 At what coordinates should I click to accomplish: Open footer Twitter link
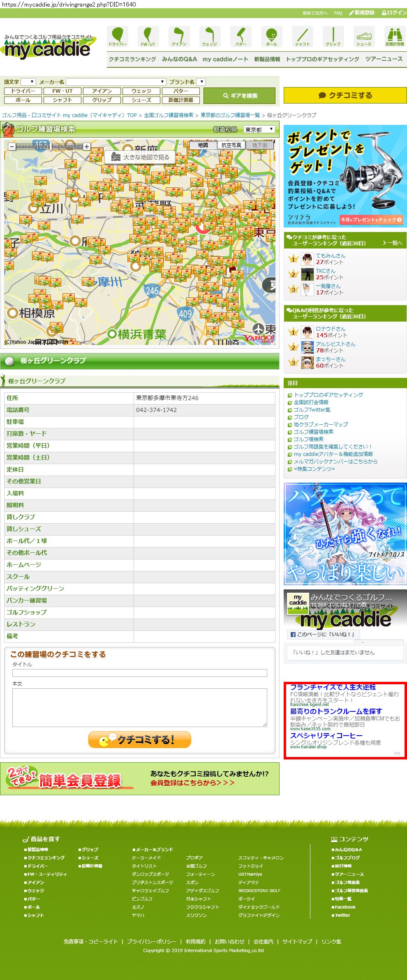click(x=342, y=915)
